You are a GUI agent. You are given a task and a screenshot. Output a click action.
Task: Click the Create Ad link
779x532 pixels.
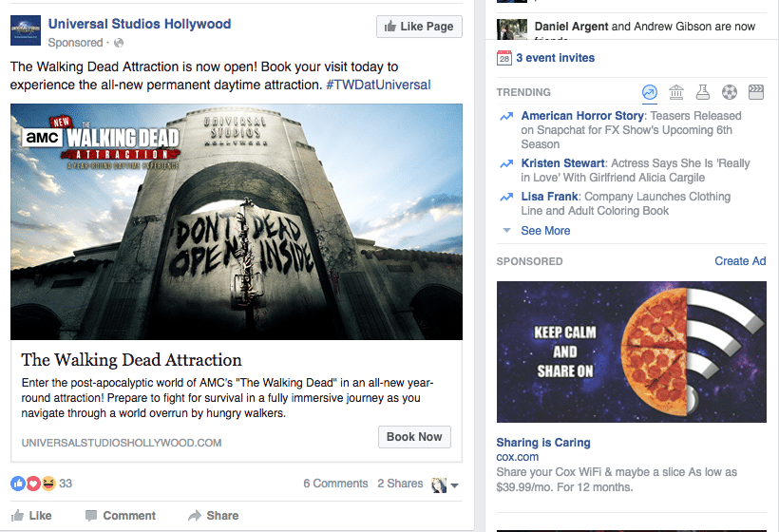(740, 261)
